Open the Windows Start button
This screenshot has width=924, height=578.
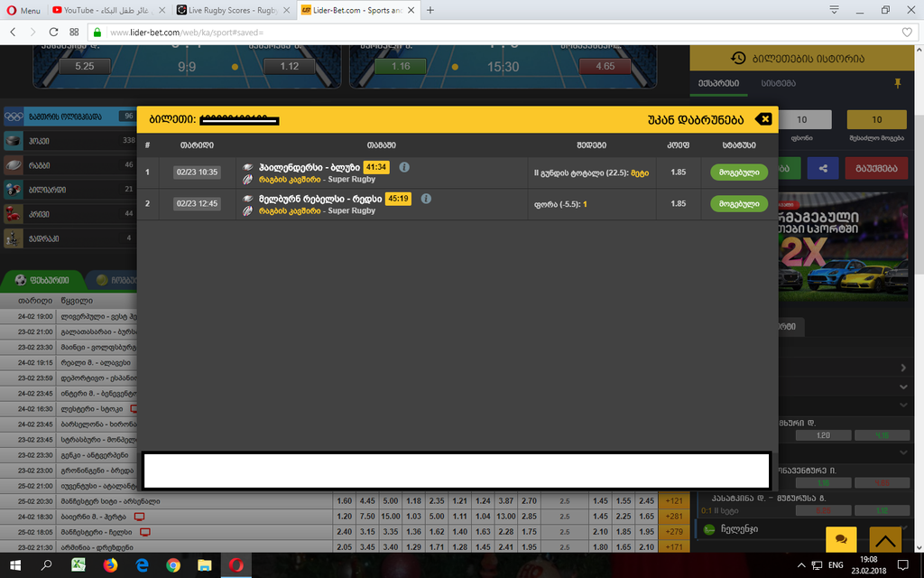15,565
